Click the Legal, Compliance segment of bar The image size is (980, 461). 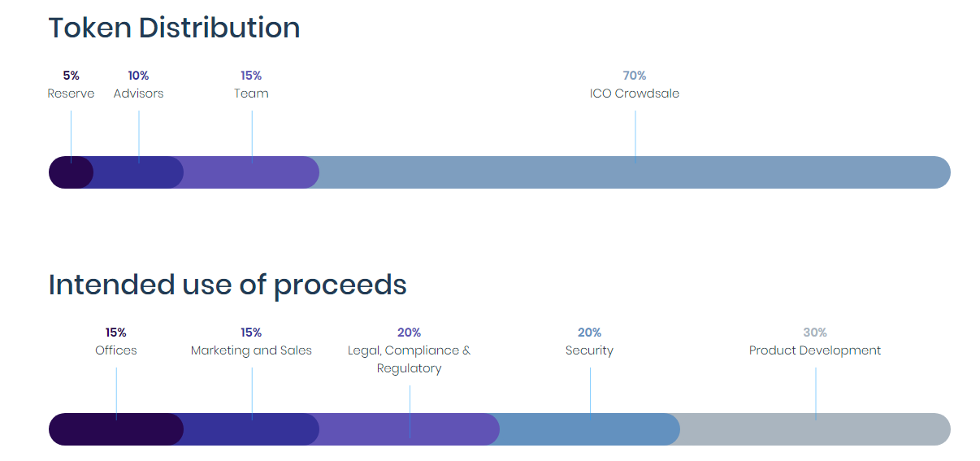tap(409, 429)
